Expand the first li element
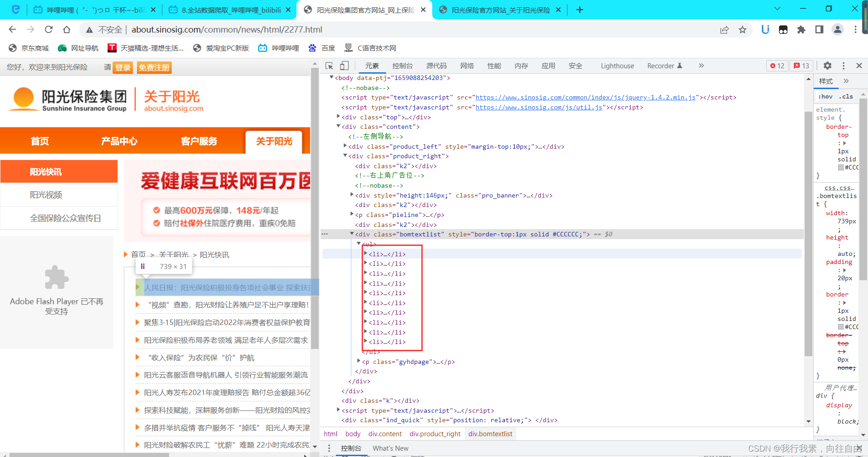Image resolution: width=868 pixels, height=457 pixels. [365, 253]
